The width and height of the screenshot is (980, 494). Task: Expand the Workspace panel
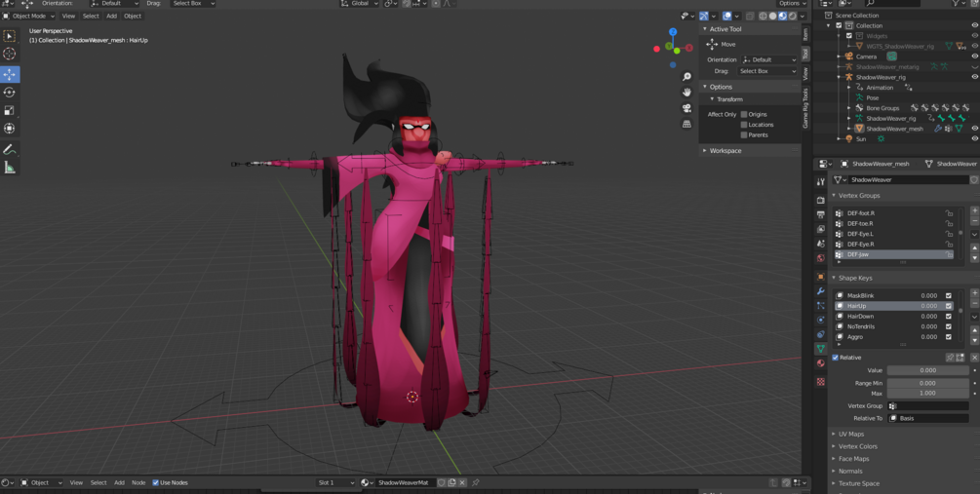click(725, 150)
